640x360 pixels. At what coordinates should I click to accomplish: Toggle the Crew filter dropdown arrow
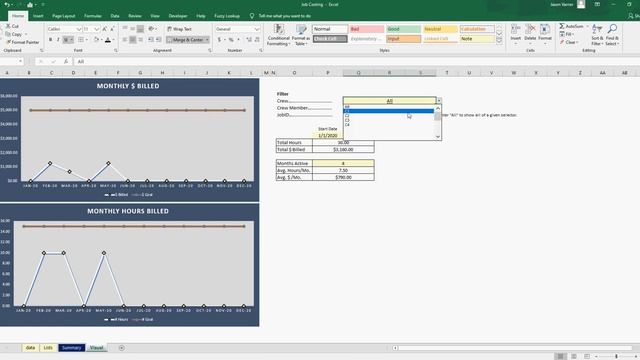click(x=439, y=100)
